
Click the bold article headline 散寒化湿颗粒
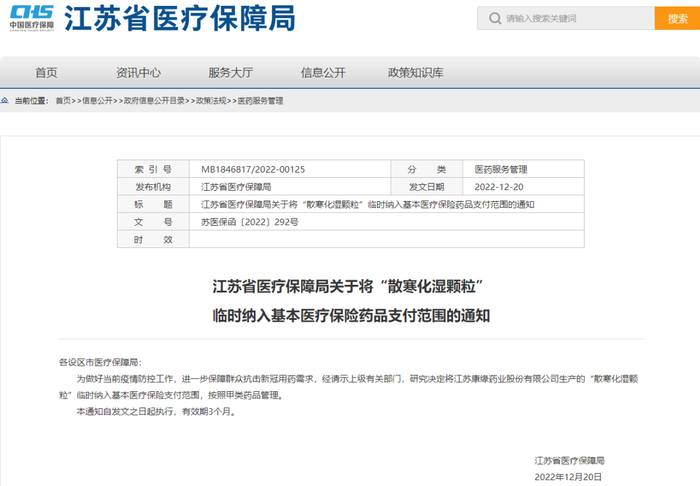pos(348,287)
